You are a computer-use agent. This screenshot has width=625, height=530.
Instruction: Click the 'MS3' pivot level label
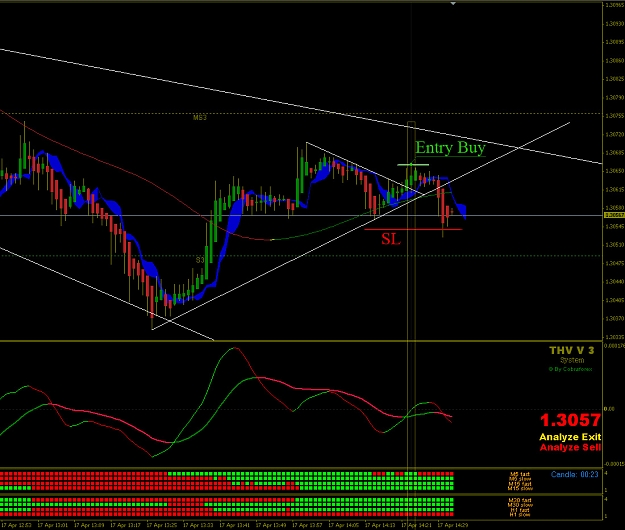200,118
